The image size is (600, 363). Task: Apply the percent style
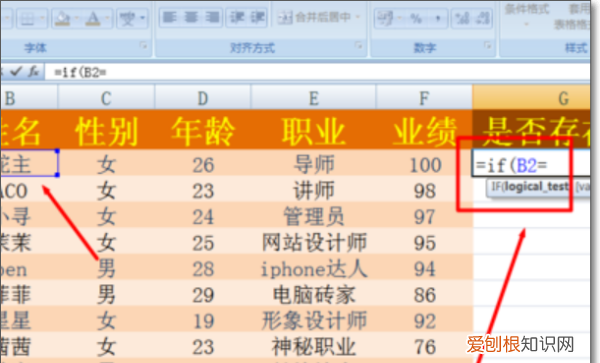point(416,18)
